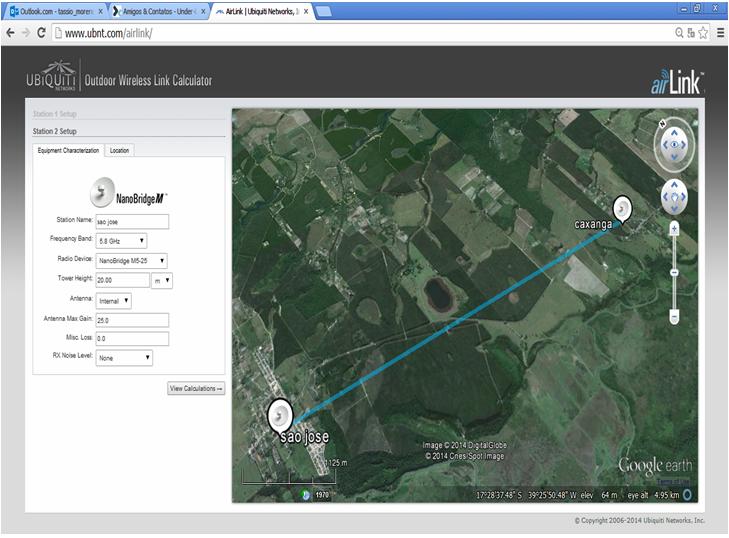Bookmark page with the star icon
The height and width of the screenshot is (538, 729).
coord(702,33)
